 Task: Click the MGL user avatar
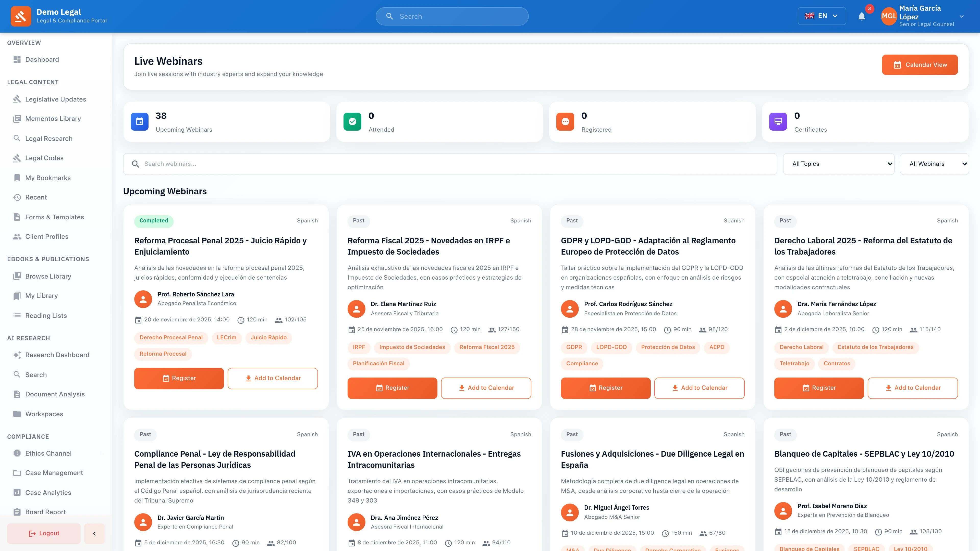tap(889, 16)
